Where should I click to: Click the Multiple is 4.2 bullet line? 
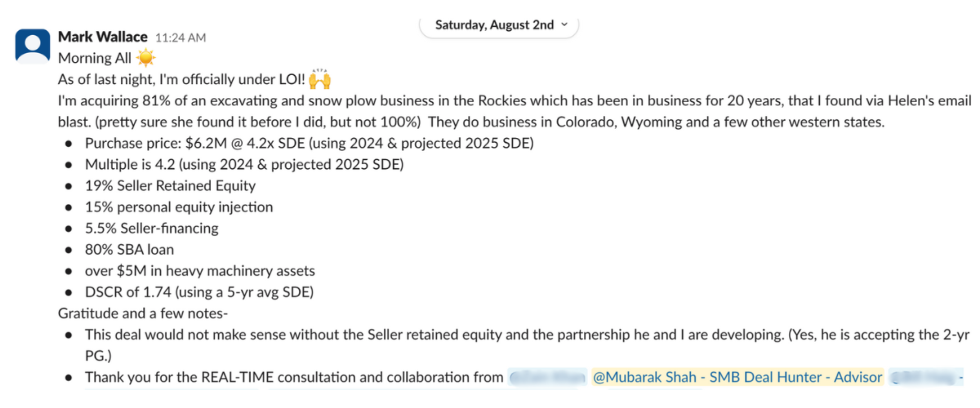tap(244, 165)
